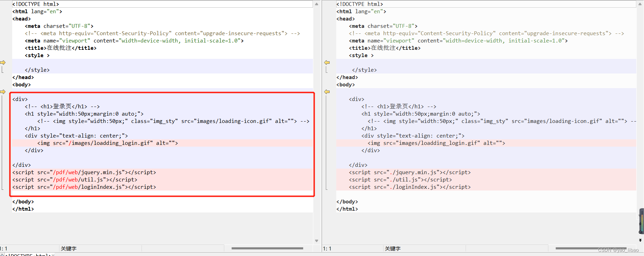Click the left pane '<!-- <h1>登录页</h1> -->' comment
644x256 pixels.
tap(62, 107)
